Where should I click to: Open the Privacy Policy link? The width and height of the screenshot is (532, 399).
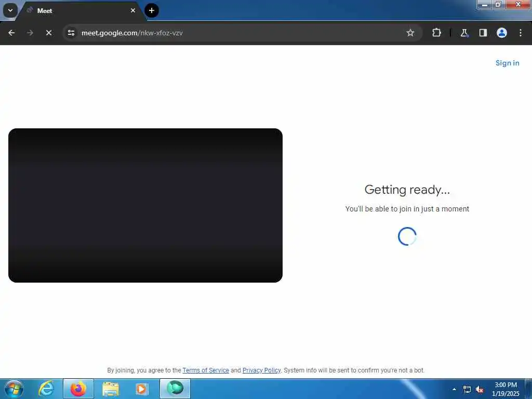point(262,370)
